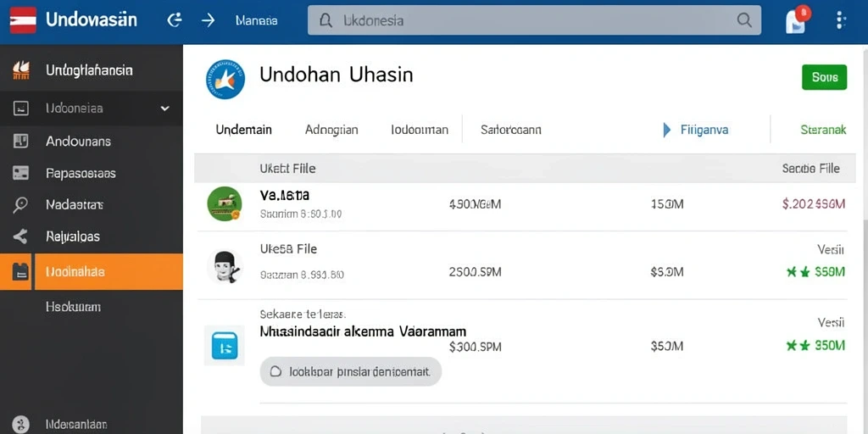Click the forward arrow in top bar
The width and height of the screenshot is (868, 434).
click(x=208, y=20)
